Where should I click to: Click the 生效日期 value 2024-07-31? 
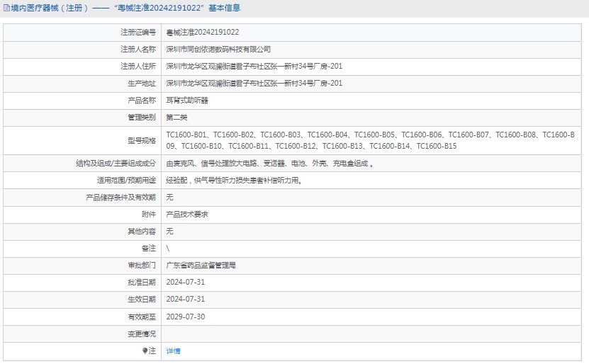185,300
